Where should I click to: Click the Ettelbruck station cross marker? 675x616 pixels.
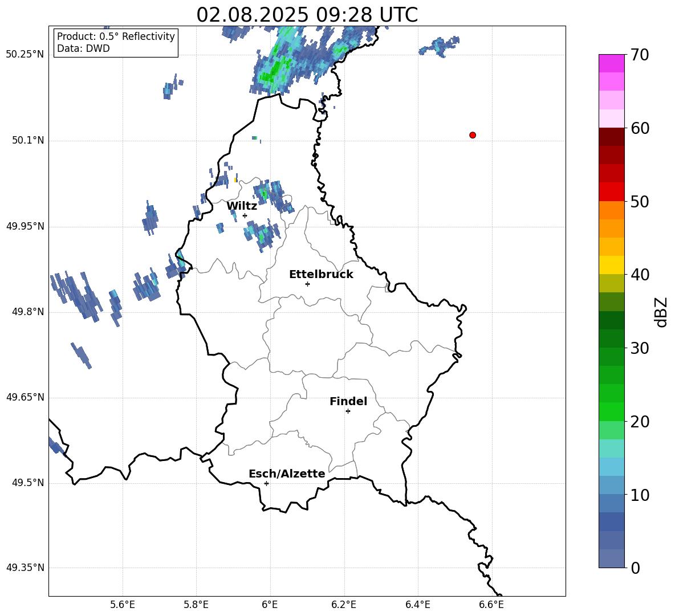307,284
